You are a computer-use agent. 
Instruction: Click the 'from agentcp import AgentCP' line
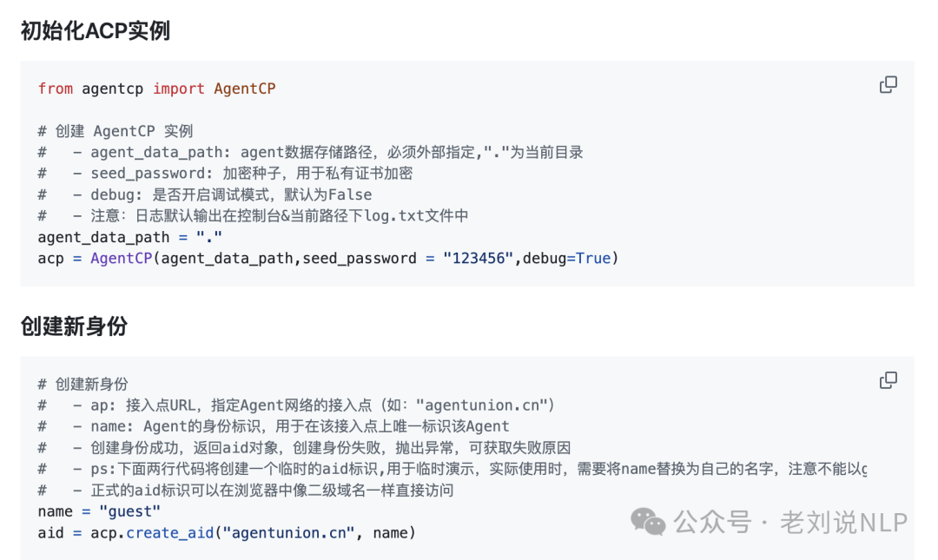(x=156, y=89)
